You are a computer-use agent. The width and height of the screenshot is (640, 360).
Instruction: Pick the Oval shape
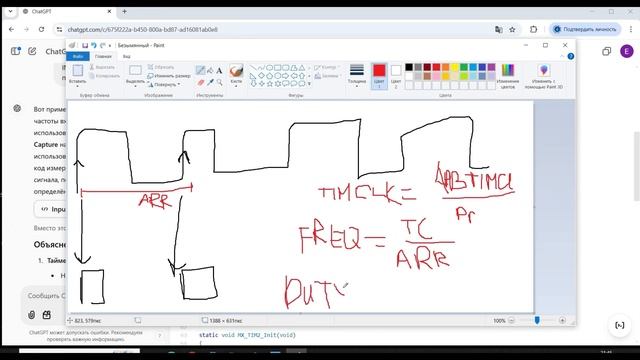click(269, 68)
